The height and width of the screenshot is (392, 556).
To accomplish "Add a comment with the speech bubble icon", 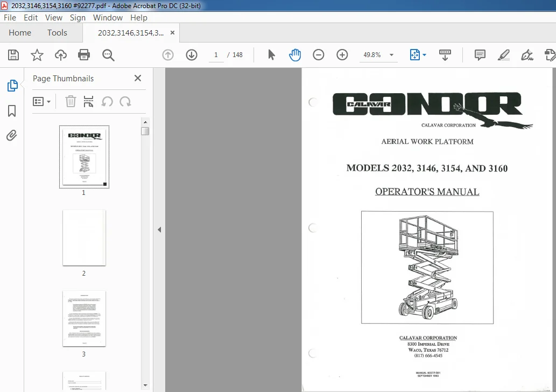I will point(480,55).
